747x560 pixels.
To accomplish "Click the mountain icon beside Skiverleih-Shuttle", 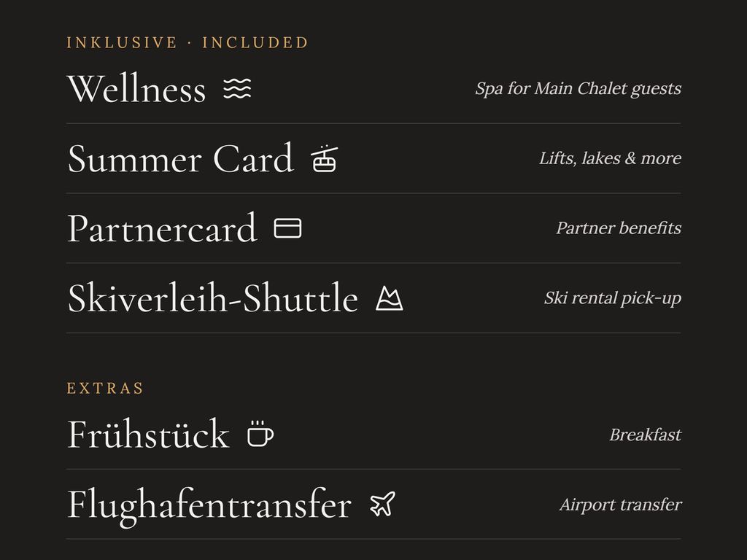I will tap(390, 298).
